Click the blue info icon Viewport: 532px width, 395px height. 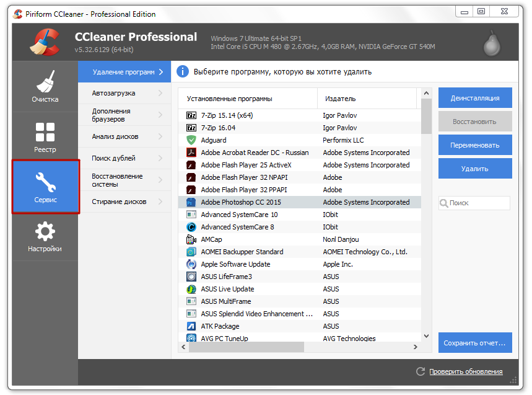[x=183, y=72]
